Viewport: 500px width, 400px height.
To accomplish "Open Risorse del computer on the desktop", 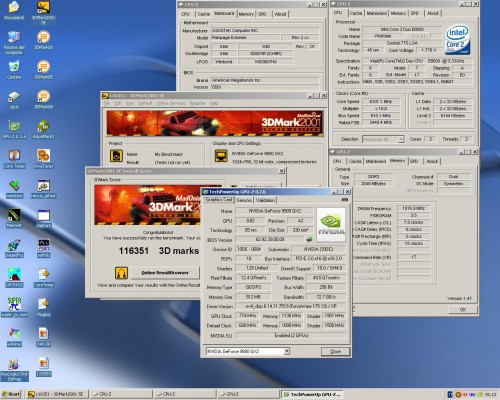I will [x=14, y=42].
